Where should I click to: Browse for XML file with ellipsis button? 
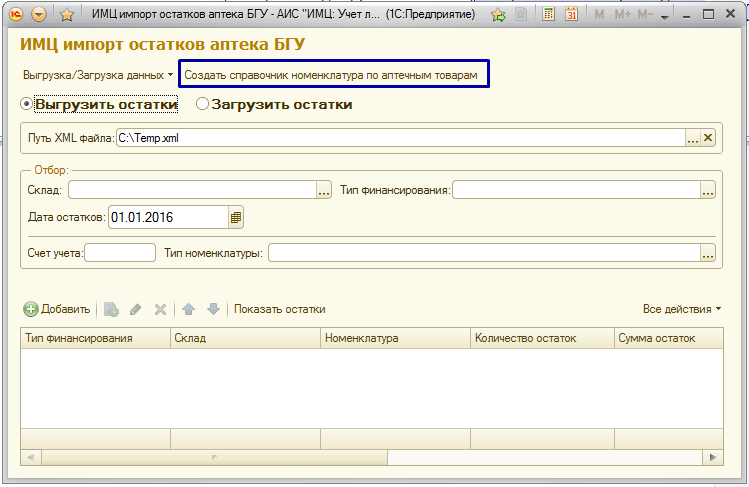click(x=692, y=138)
